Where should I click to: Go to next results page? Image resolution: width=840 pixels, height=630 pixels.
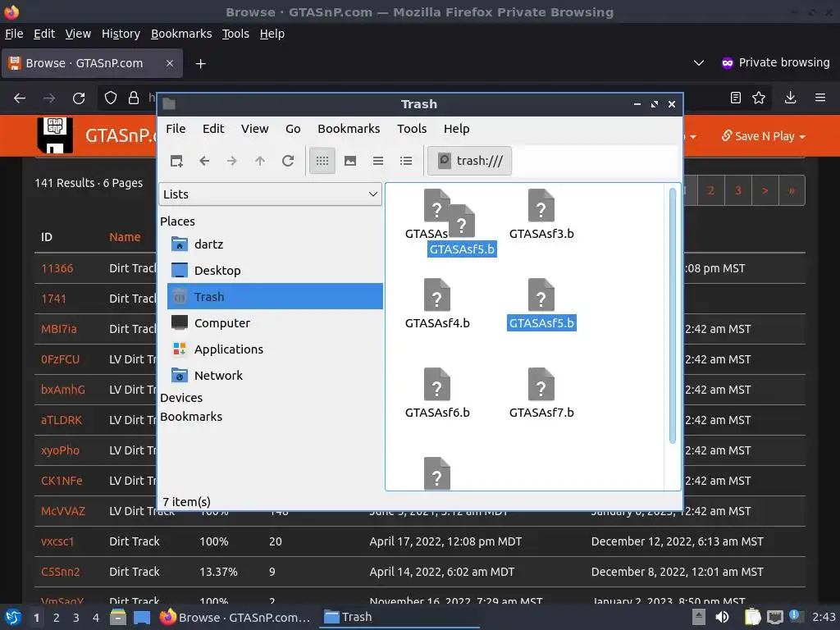[x=765, y=190]
